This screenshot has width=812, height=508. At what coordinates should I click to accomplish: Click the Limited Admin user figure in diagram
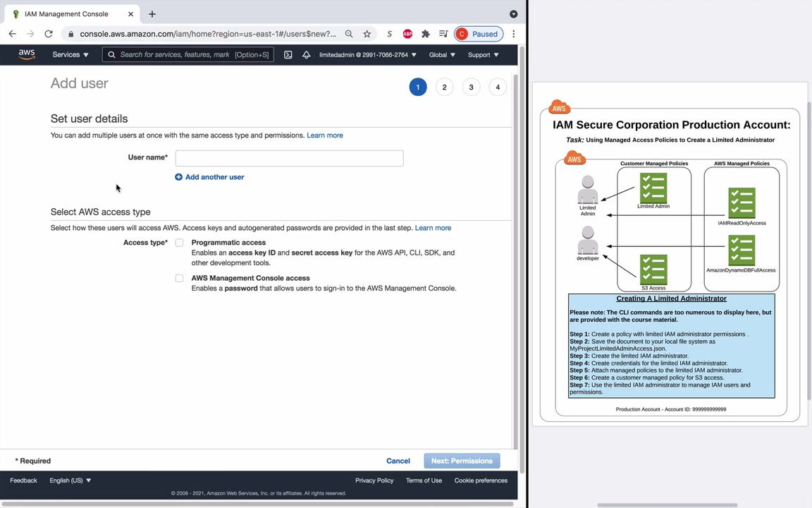coord(588,190)
